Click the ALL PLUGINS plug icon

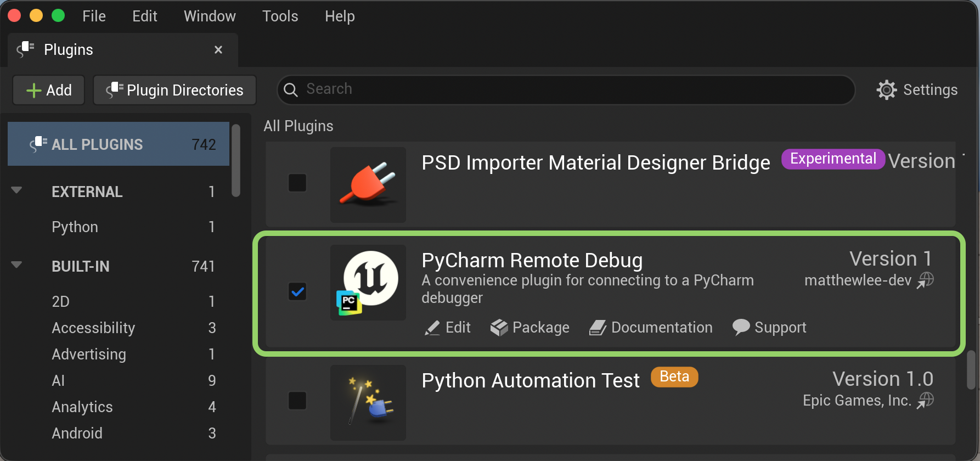point(38,144)
